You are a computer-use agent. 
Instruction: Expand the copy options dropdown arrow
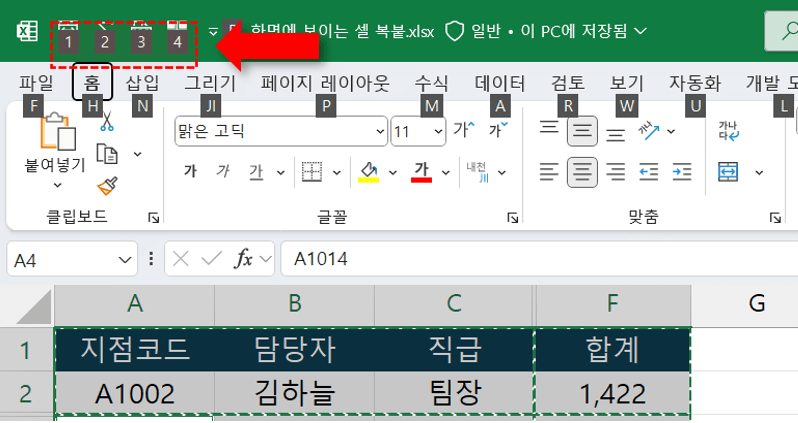[x=137, y=154]
